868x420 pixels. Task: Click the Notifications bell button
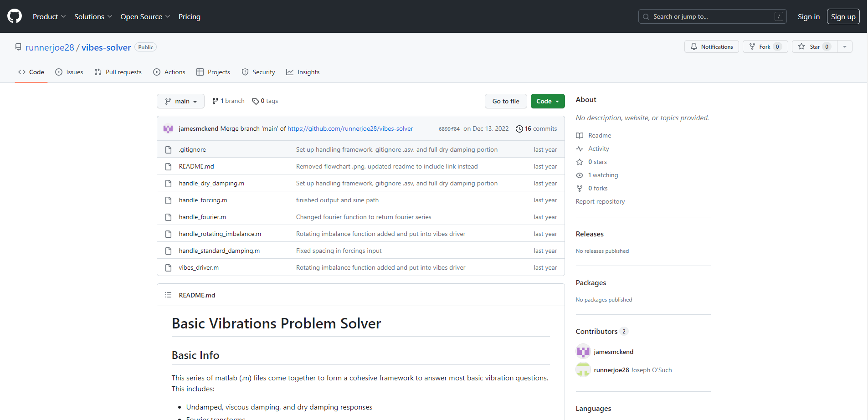point(712,46)
